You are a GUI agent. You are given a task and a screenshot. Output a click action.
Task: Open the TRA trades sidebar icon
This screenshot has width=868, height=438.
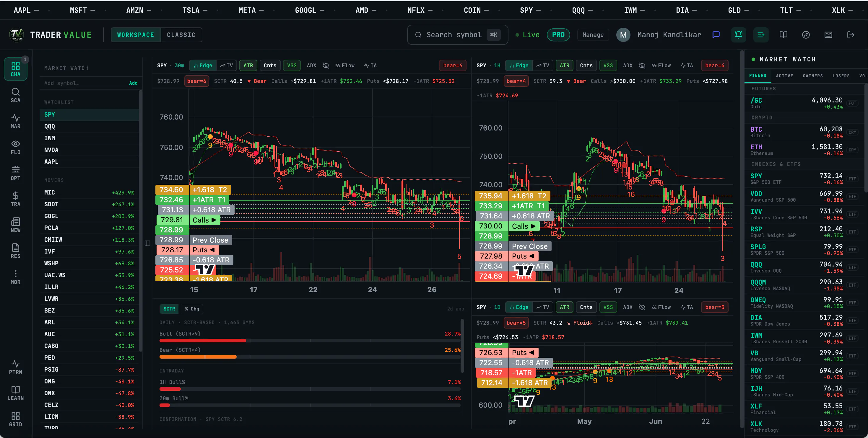pyautogui.click(x=15, y=199)
